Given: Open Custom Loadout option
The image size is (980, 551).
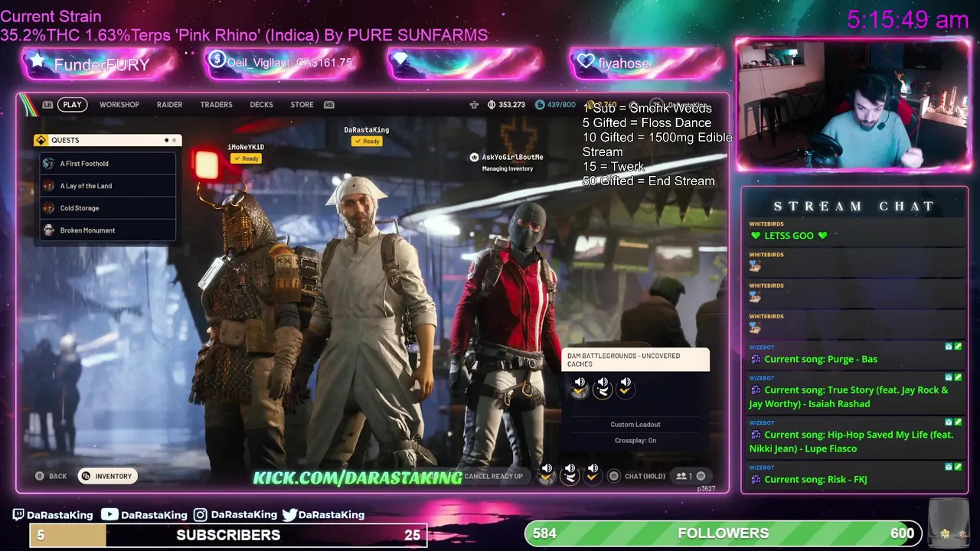Looking at the screenshot, I should [635, 425].
